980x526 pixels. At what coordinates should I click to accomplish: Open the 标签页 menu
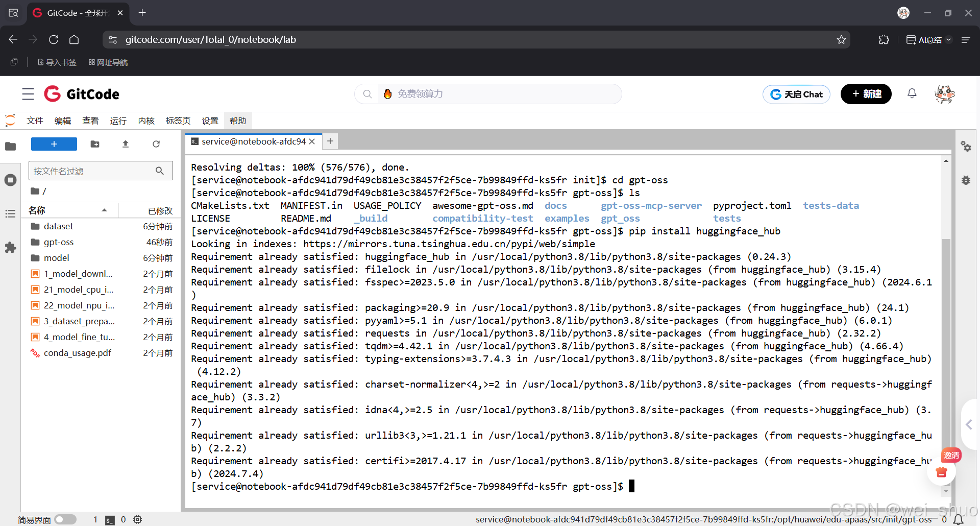[178, 121]
